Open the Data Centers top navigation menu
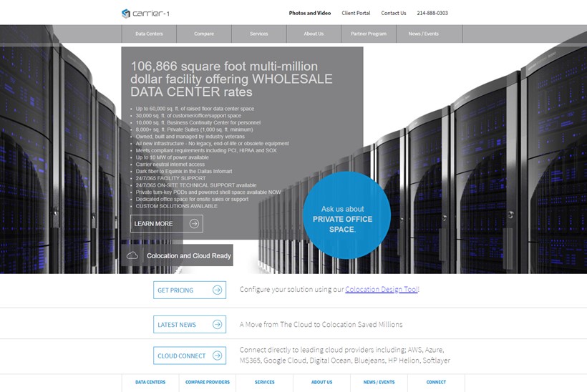Viewport: 587px width, 392px height. tap(148, 34)
